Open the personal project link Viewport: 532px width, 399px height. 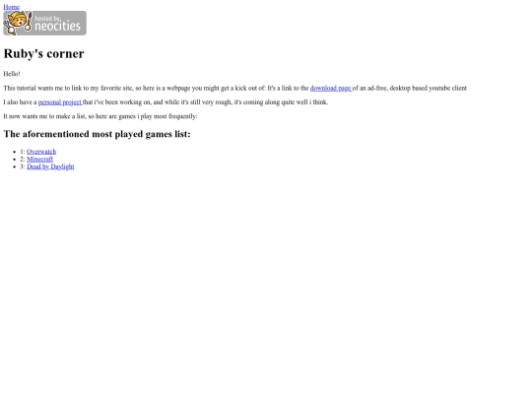60,102
